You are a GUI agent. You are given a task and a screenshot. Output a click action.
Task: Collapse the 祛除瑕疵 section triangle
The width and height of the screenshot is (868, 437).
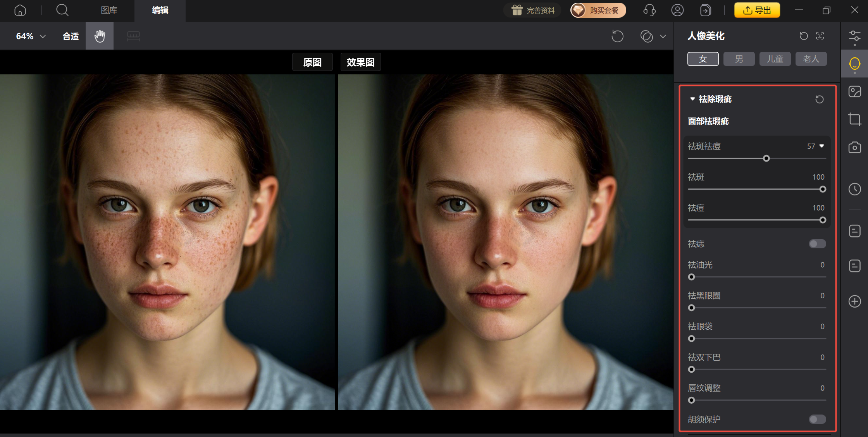(x=692, y=99)
